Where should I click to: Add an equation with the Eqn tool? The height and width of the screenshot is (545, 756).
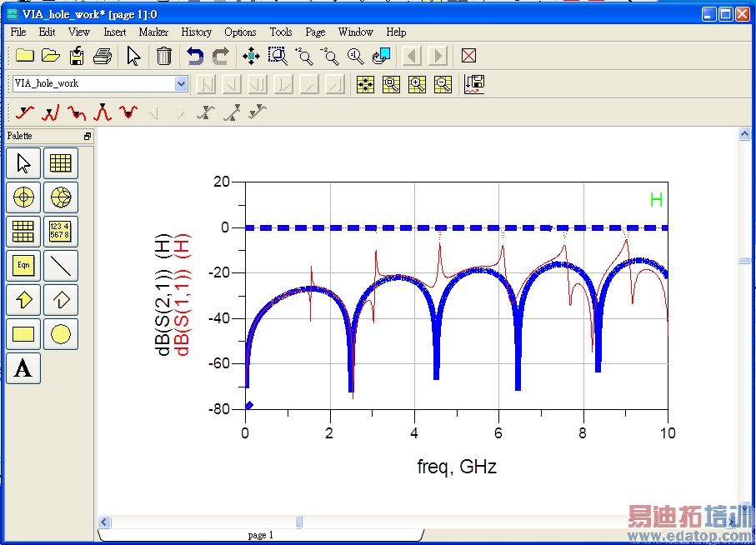(23, 266)
